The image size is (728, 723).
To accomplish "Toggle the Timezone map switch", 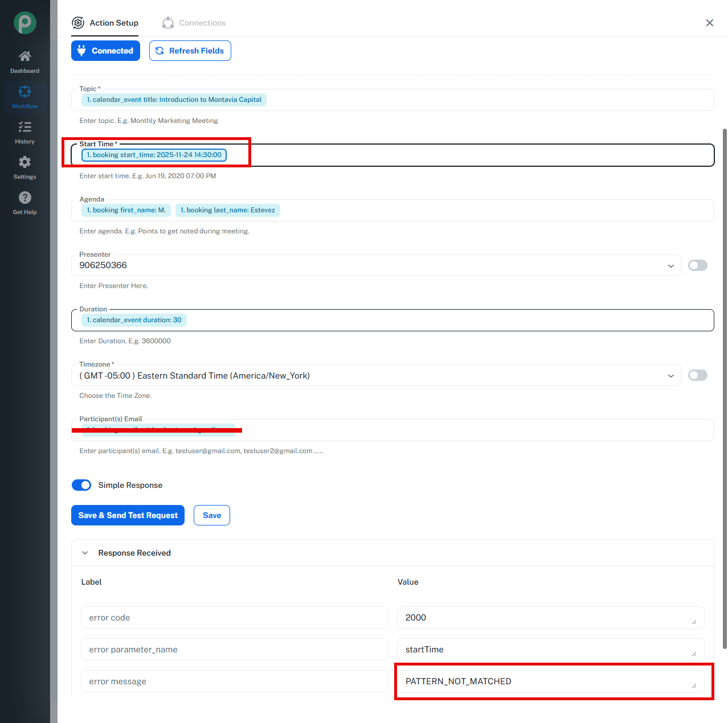I will 697,375.
